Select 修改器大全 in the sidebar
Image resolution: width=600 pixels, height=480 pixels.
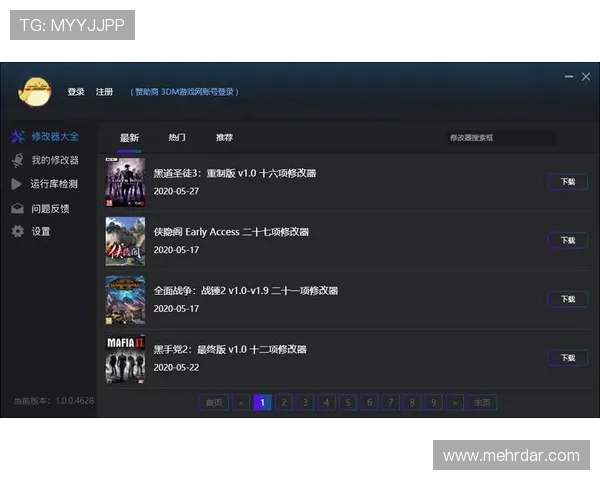(55, 136)
